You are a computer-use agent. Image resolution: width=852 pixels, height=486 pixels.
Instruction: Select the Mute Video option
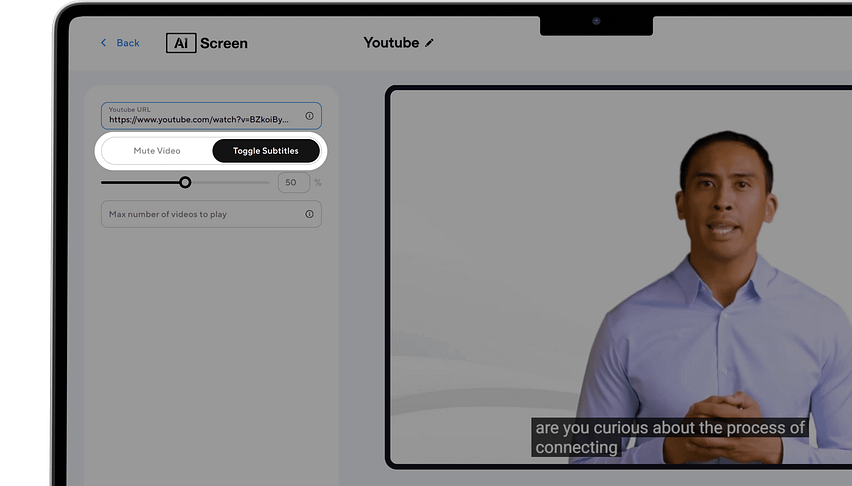[x=157, y=151]
